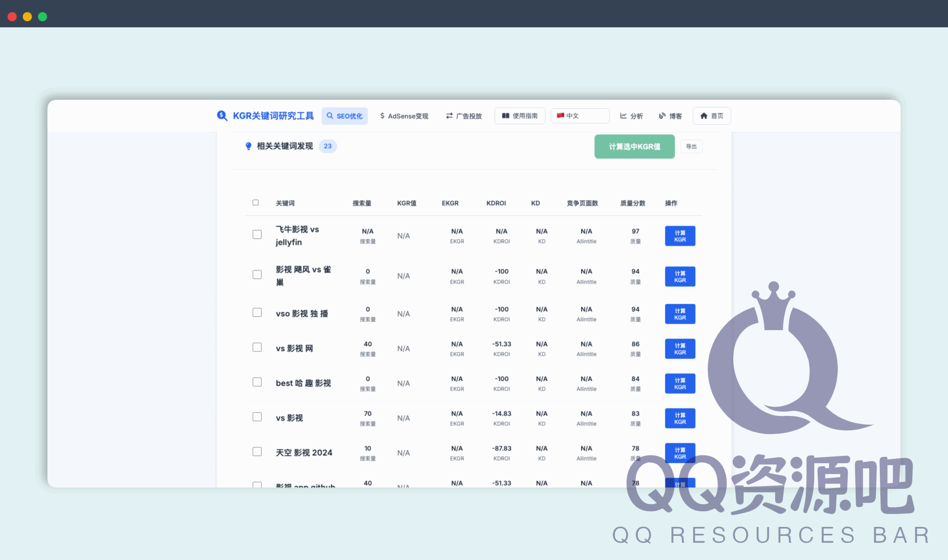This screenshot has height=560, width=948.
Task: Click the dollar icon next to AdSense变现
Action: [382, 115]
